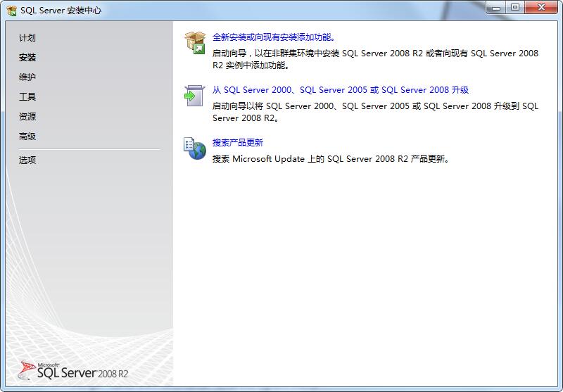Click the 搜索产品更新 link
This screenshot has width=563, height=392.
tap(238, 142)
